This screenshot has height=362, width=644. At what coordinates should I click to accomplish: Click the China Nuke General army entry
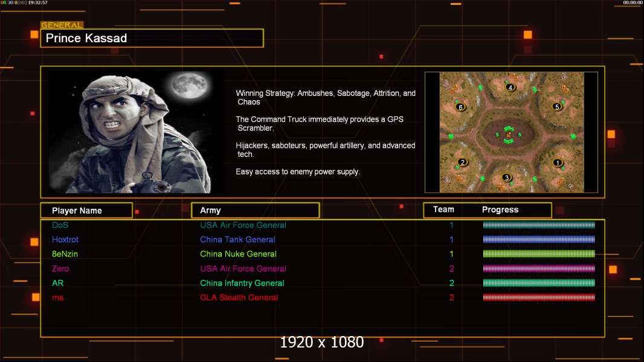(x=238, y=254)
